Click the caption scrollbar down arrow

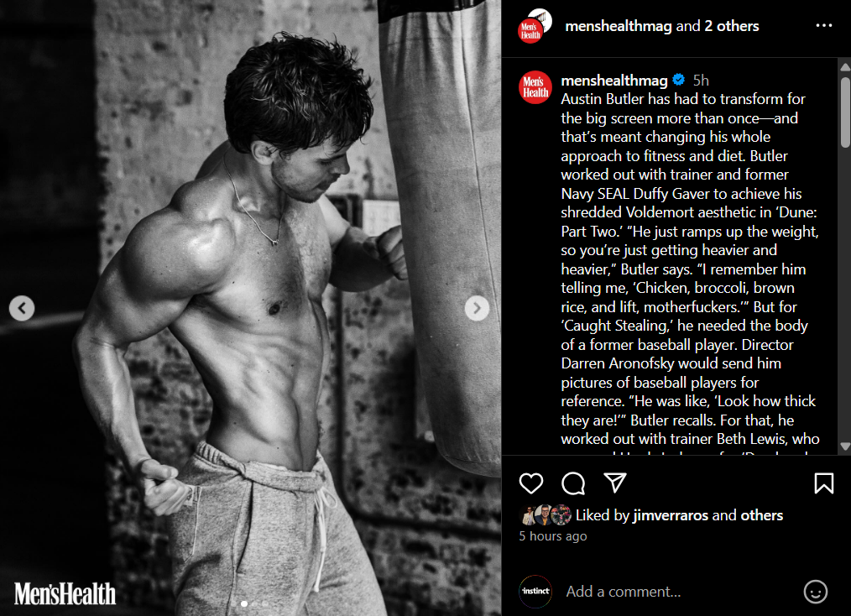[x=845, y=446]
